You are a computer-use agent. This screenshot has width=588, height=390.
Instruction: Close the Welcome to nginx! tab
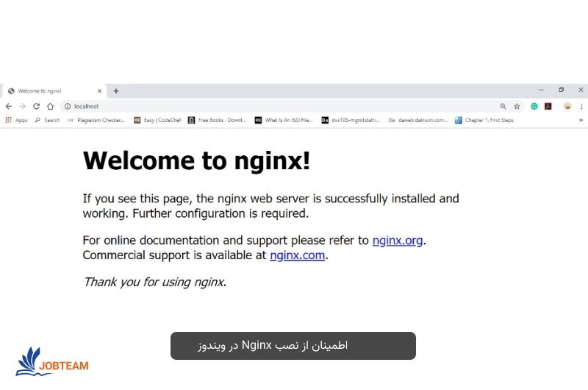coord(99,91)
